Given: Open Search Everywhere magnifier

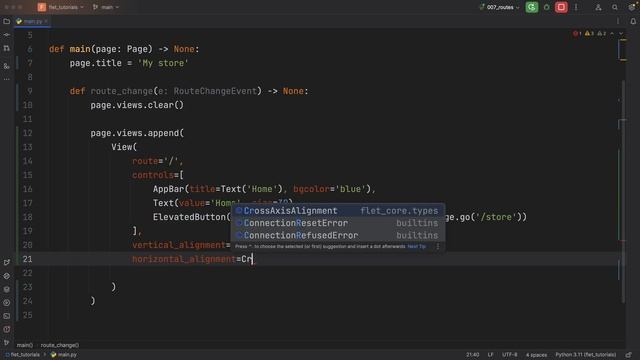Looking at the screenshot, I should point(614,7).
